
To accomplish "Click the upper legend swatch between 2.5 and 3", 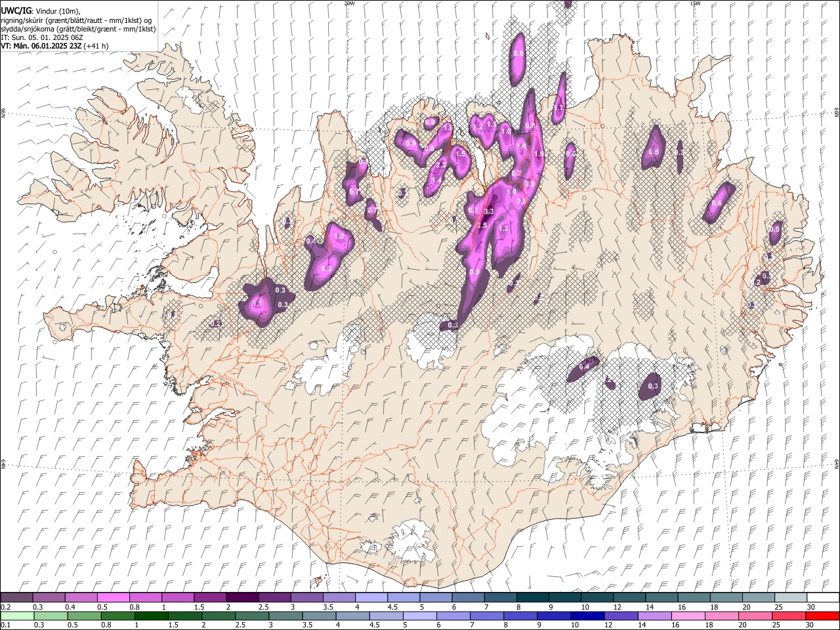I will [x=274, y=597].
